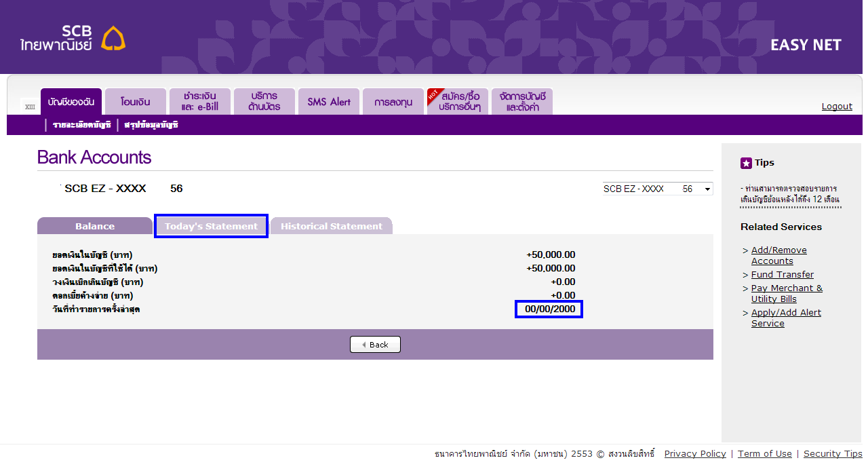Open the Apply/Add Alert Service link
868x473 pixels.
786,318
